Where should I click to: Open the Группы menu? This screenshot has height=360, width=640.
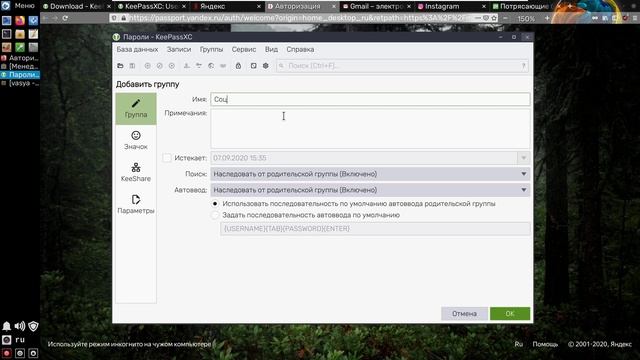click(x=211, y=49)
